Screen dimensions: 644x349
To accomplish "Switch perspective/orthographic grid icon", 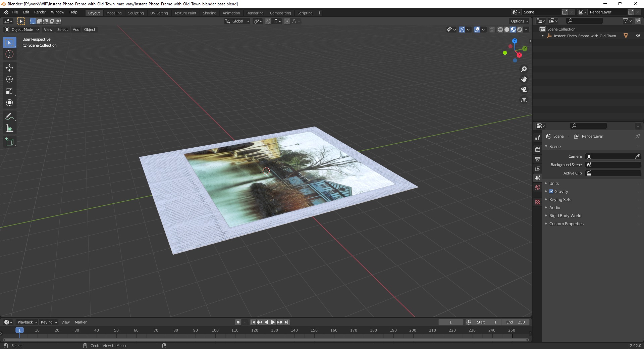I will click(x=524, y=100).
